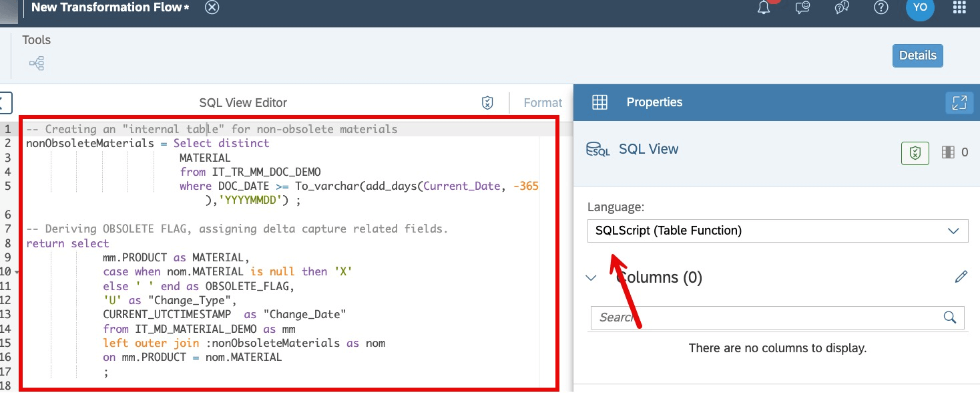Click line number 6 in the gutter

point(7,215)
